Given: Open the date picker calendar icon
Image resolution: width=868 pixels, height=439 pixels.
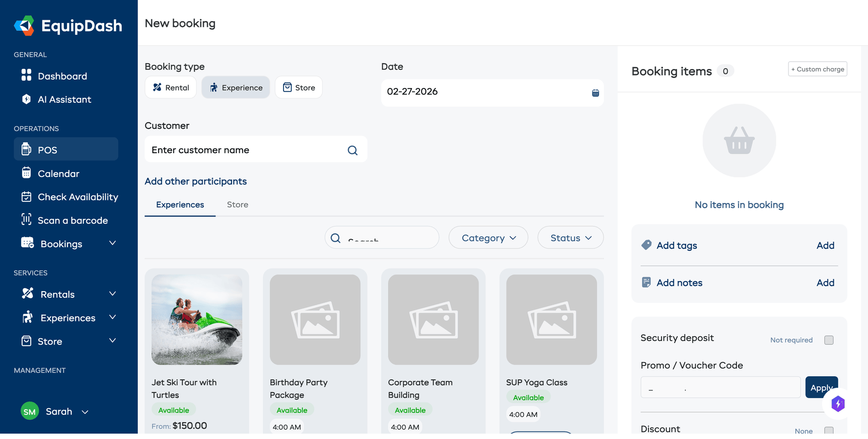Looking at the screenshot, I should pyautogui.click(x=595, y=93).
